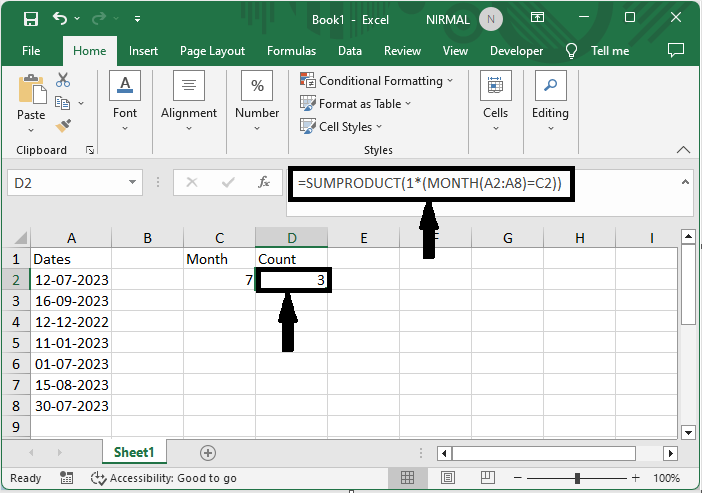This screenshot has width=702, height=493.
Task: Select column C header
Action: click(x=219, y=238)
